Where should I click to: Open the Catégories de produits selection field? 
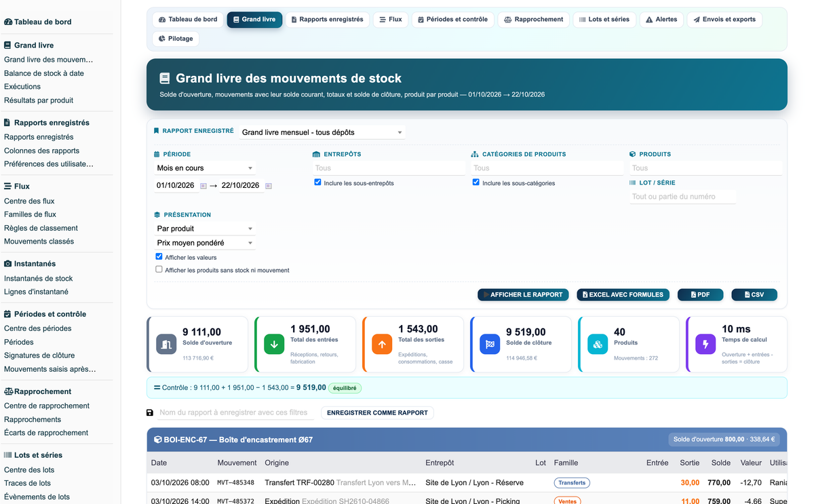547,168
